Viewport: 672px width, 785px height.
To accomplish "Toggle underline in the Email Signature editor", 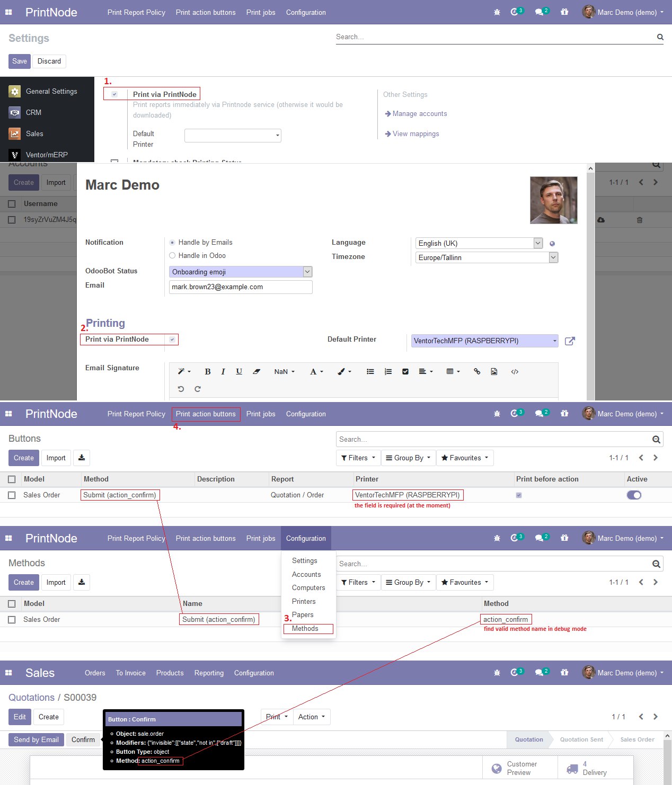I will (239, 372).
